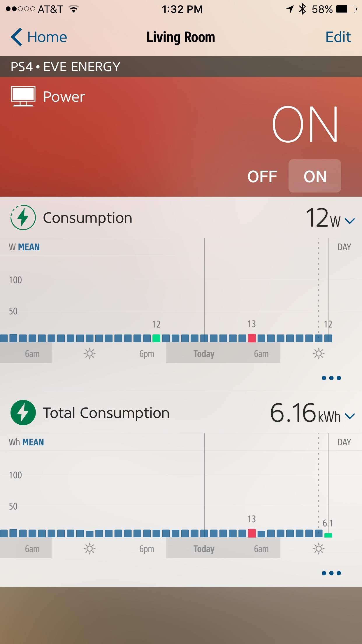The image size is (362, 644).
Task: Change DAY range on Consumption graph
Action: click(344, 247)
